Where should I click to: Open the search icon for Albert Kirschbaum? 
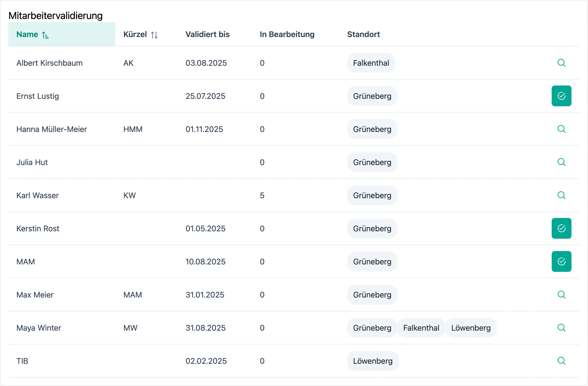561,63
